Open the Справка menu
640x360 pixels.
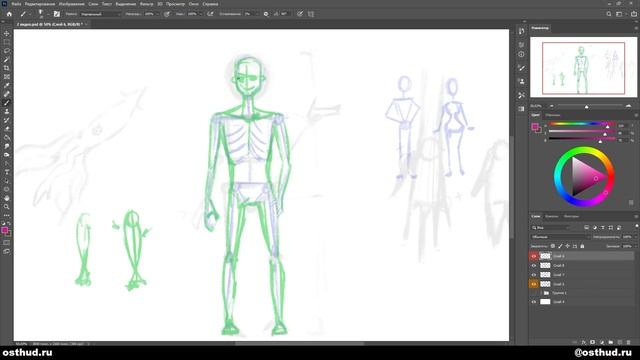(x=210, y=4)
